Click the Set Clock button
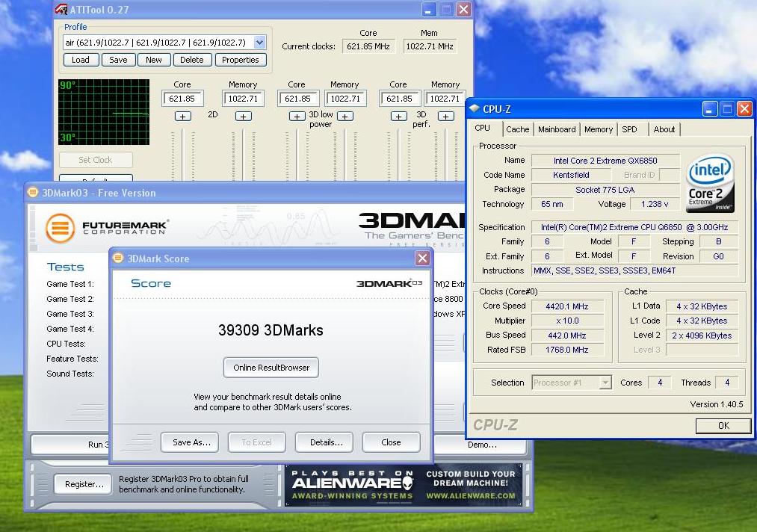 click(x=96, y=160)
